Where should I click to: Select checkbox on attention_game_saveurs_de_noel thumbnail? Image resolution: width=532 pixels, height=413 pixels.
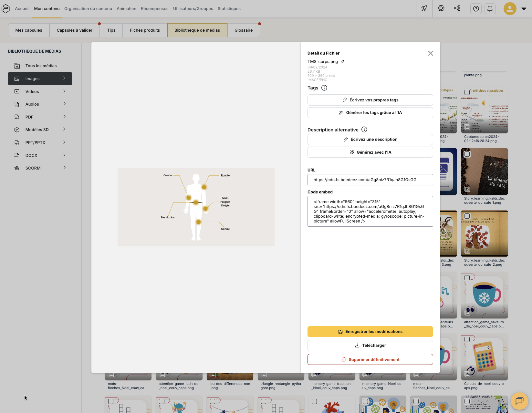click(x=467, y=278)
